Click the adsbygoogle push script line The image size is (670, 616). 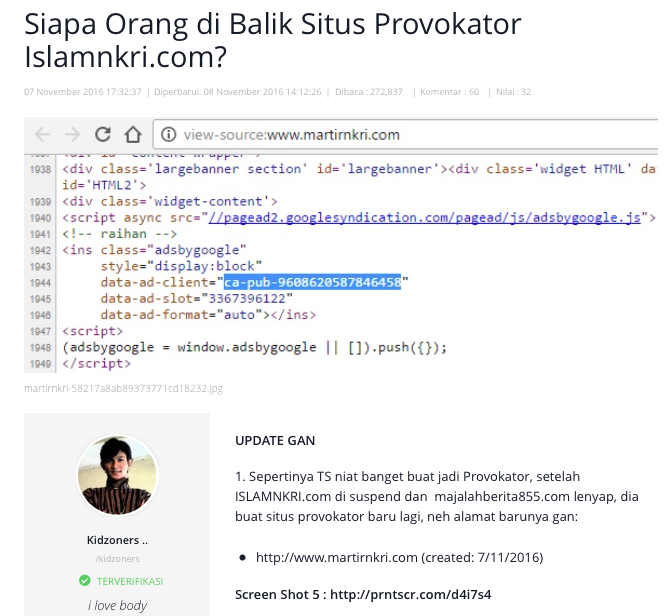tap(255, 347)
